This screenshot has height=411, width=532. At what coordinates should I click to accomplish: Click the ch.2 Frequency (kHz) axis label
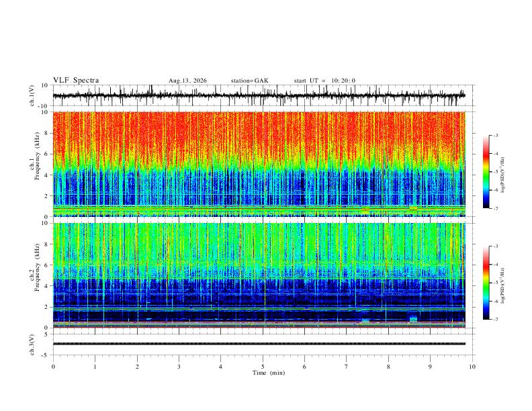point(38,276)
